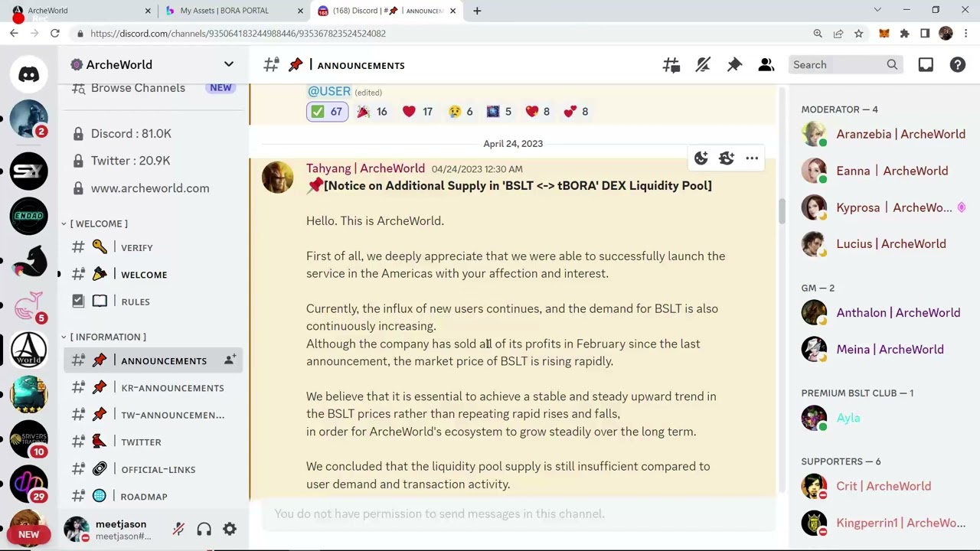Toggle checkmark reaction with 67

tap(327, 112)
